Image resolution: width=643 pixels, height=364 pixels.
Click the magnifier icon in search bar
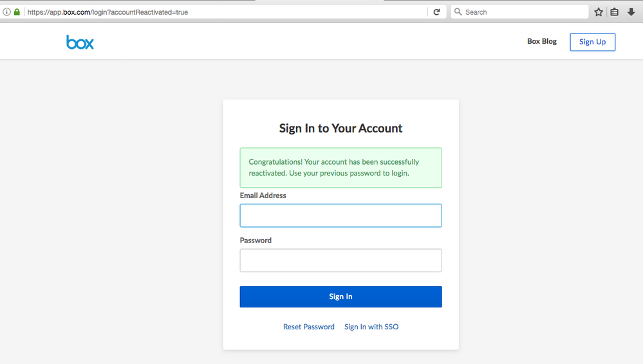(x=458, y=12)
